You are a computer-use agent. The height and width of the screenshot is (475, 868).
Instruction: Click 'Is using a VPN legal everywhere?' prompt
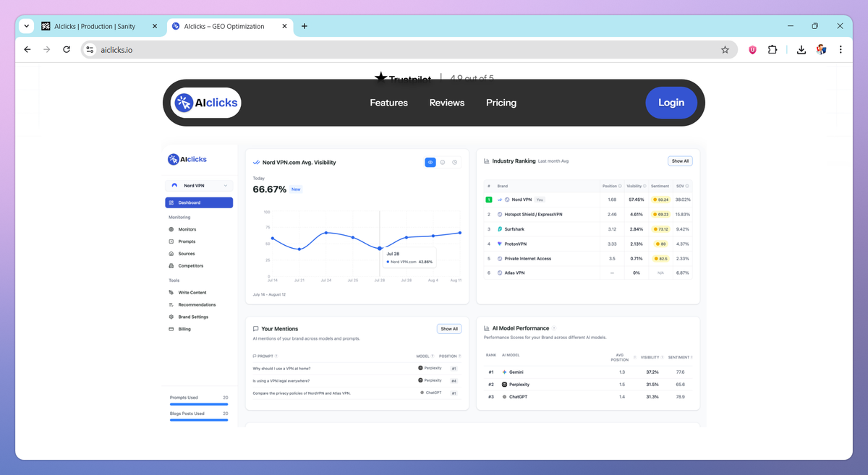tap(281, 381)
